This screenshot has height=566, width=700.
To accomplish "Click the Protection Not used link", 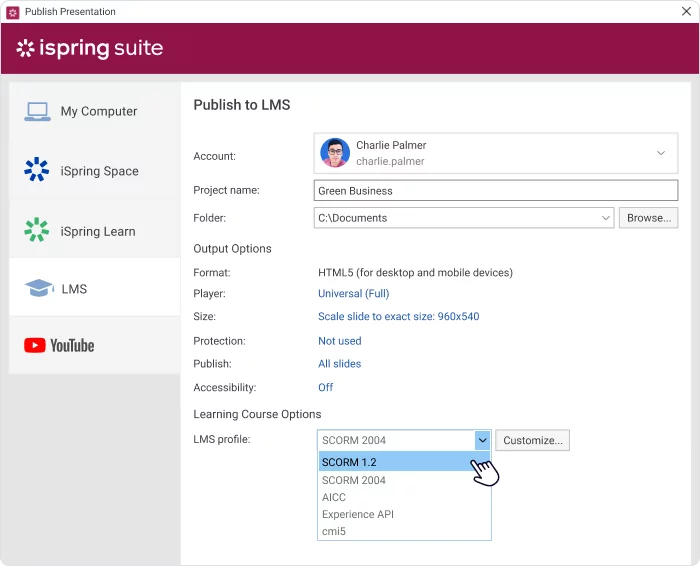I will (340, 341).
